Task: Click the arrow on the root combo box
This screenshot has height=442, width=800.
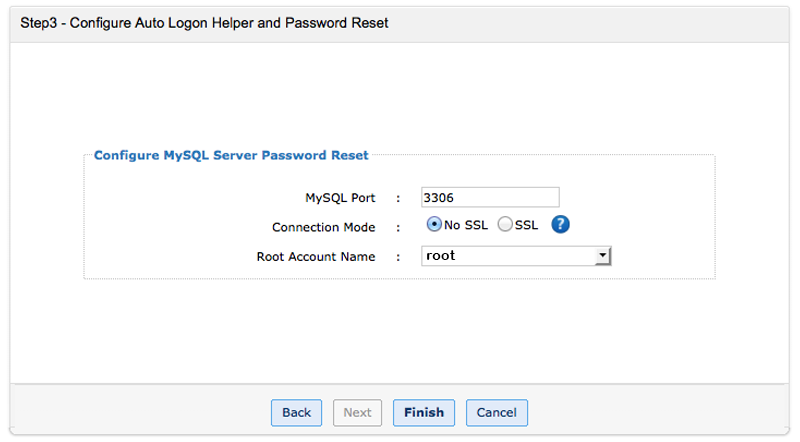Action: (x=602, y=256)
